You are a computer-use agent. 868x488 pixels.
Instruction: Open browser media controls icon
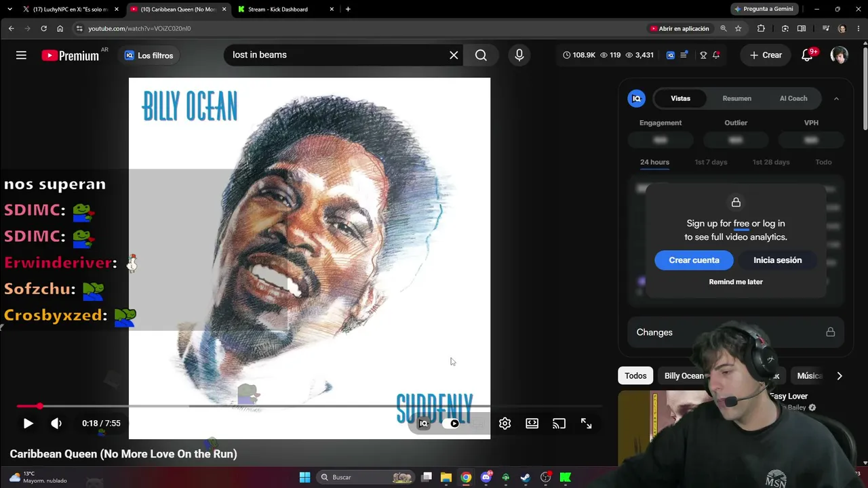point(825,28)
